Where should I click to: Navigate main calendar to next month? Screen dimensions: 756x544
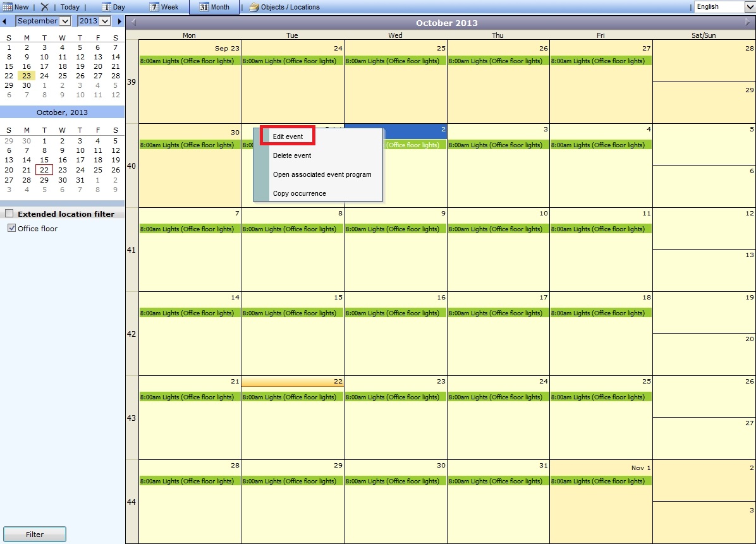tap(748, 23)
